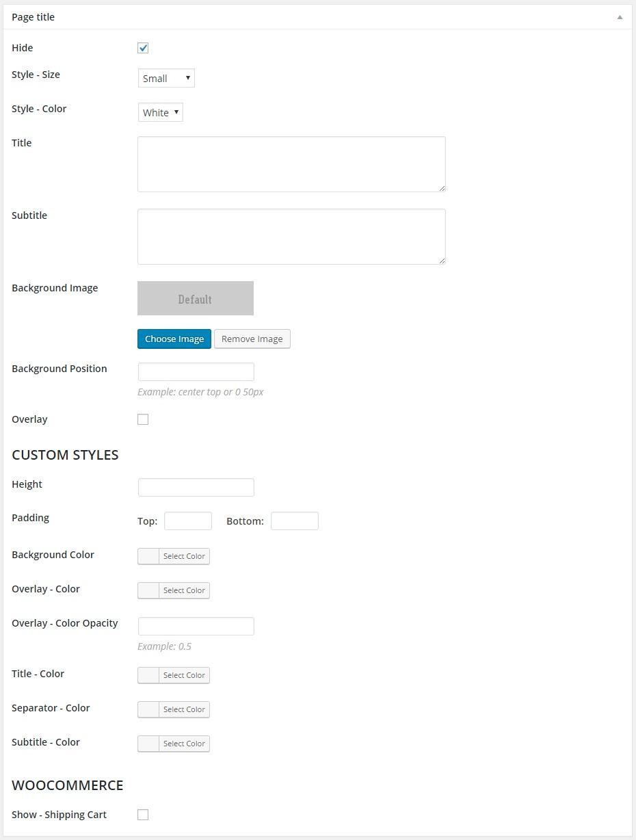Click into the Title text area

tap(291, 164)
